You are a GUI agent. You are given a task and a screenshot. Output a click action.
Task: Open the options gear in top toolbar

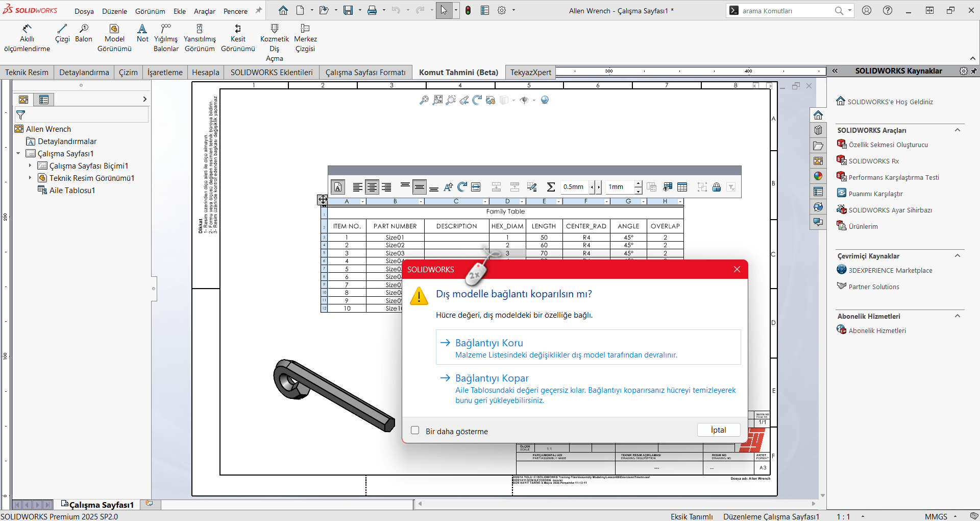pos(502,10)
